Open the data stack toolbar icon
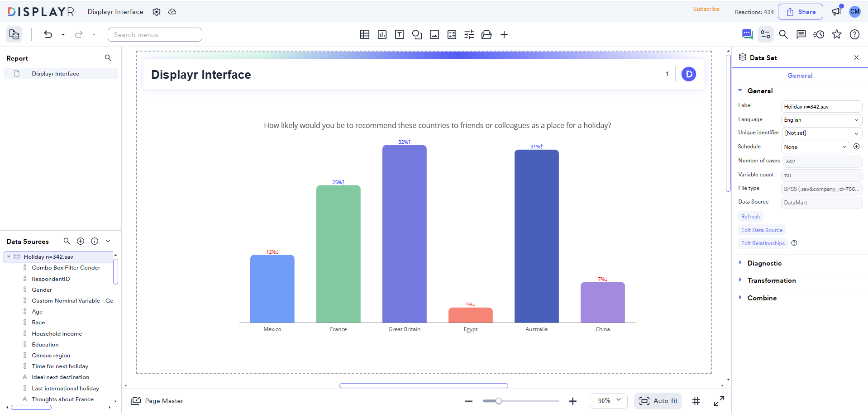Screen dimensions: 868x413 (x=486, y=34)
